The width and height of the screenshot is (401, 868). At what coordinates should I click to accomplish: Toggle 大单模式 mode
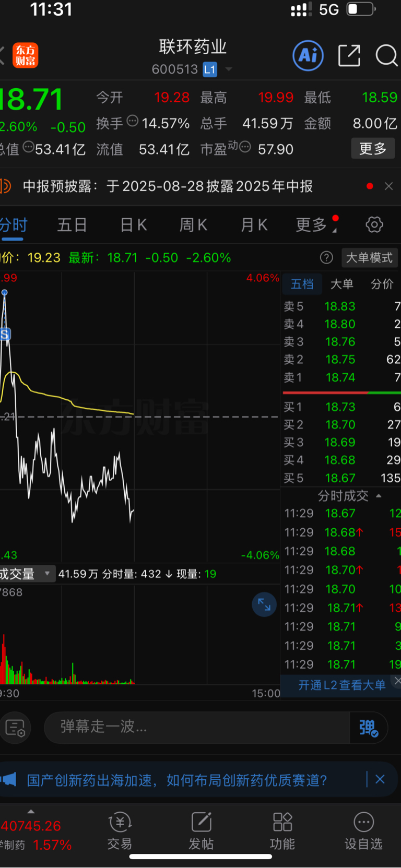(x=369, y=257)
